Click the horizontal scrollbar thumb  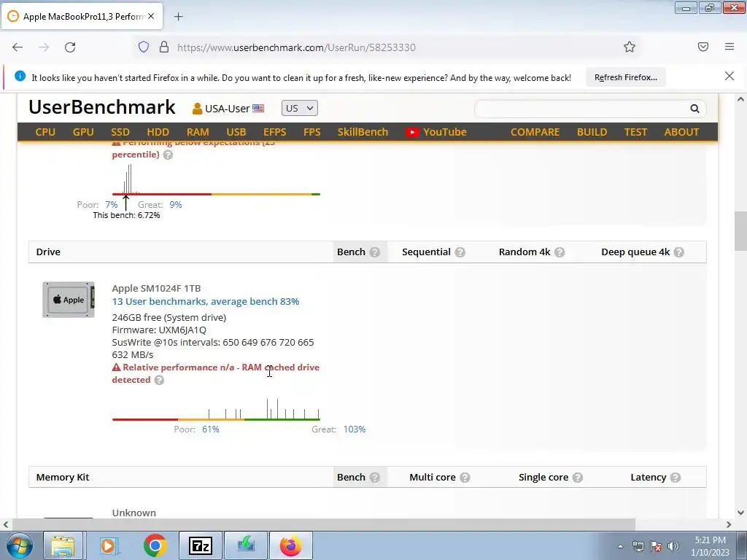(324, 524)
